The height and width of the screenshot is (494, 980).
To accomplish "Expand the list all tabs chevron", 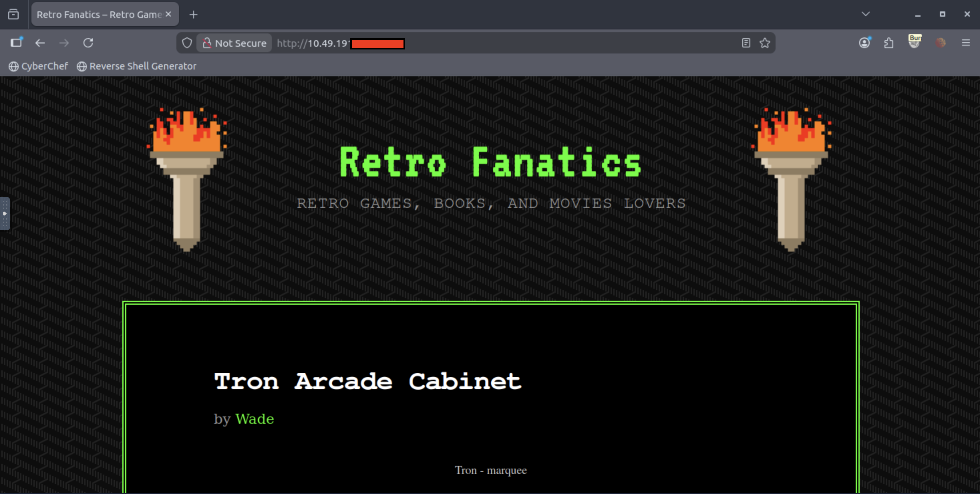I will pyautogui.click(x=865, y=14).
